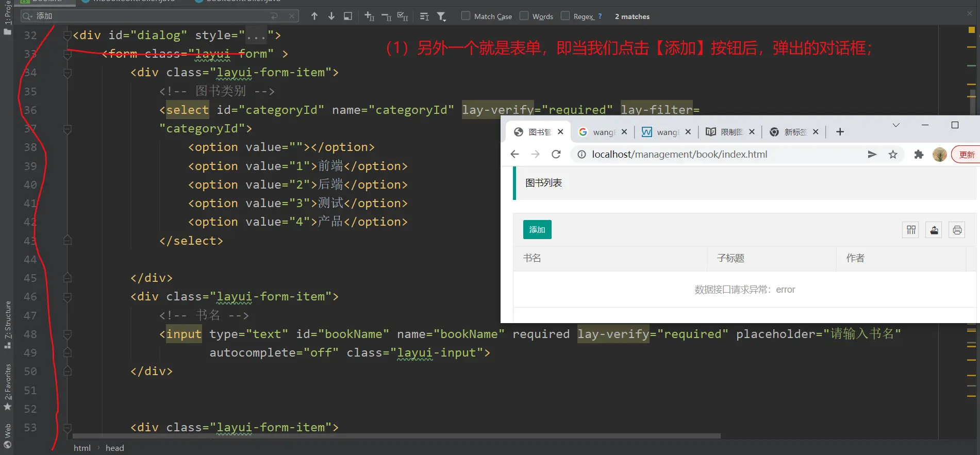The width and height of the screenshot is (980, 455).
Task: Click the print icon in table toolbar
Action: [957, 230]
